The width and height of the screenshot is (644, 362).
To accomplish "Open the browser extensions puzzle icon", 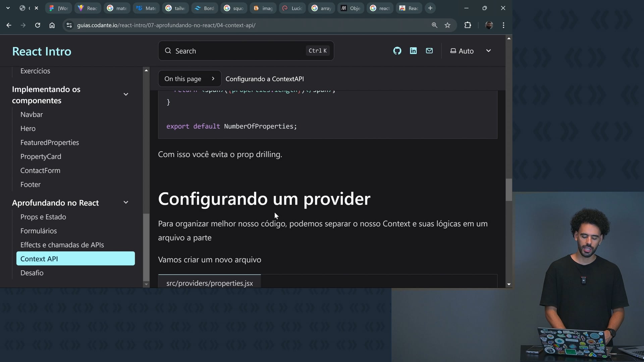I will coord(468,25).
